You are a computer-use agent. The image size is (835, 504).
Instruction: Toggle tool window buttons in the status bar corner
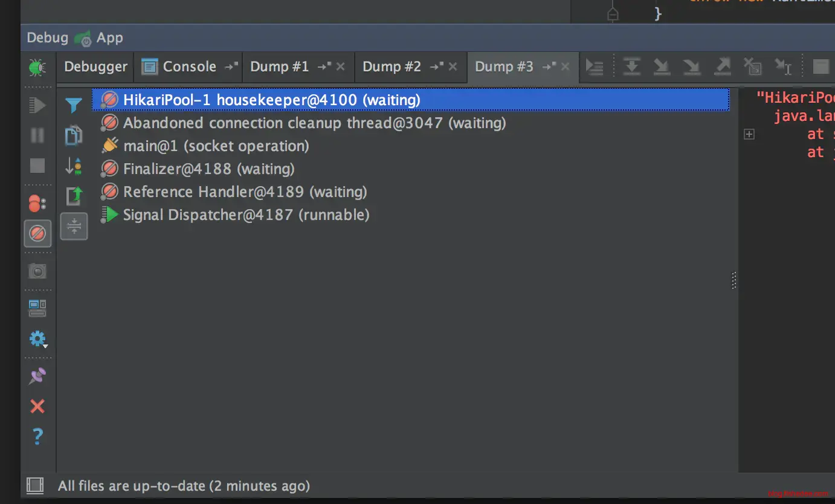(x=35, y=485)
